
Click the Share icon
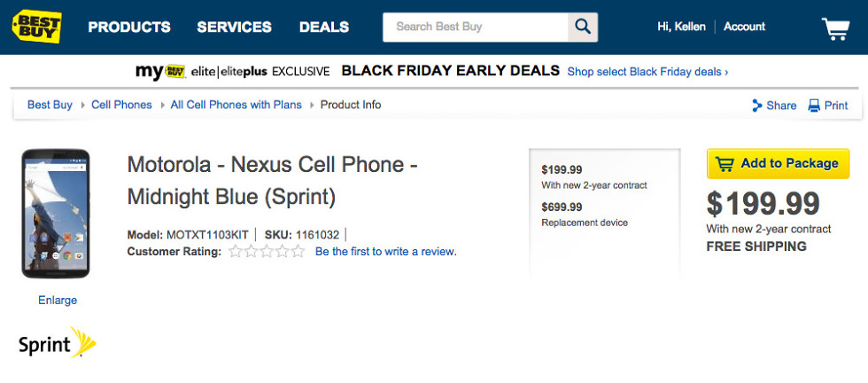click(757, 106)
